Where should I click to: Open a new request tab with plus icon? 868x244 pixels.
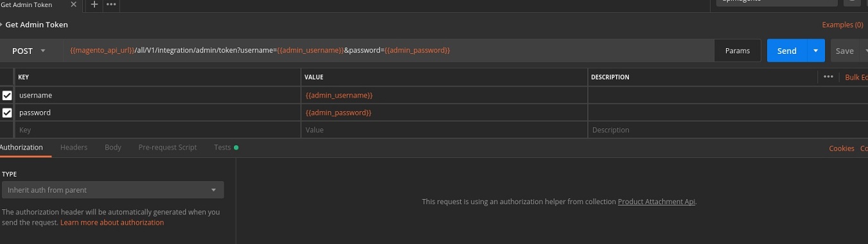[x=94, y=4]
